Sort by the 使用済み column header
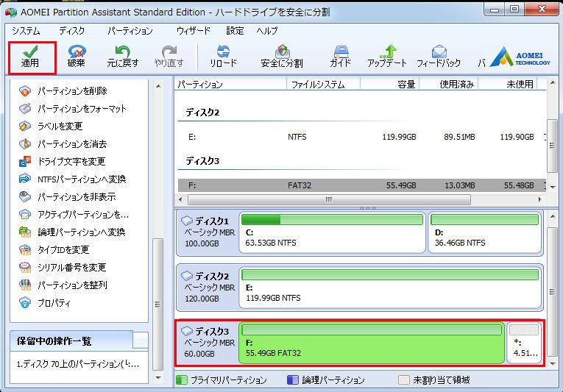Viewport: 563px width, 392px height. [448, 85]
